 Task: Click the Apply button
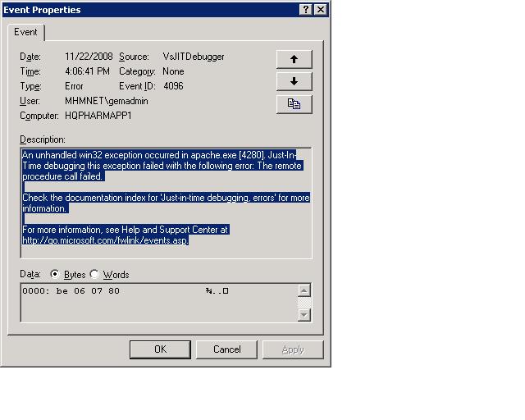point(293,349)
